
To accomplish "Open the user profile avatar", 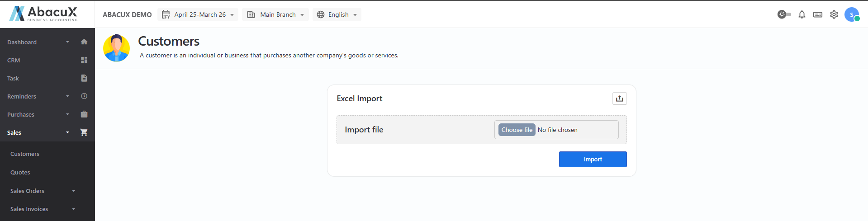I will tap(852, 14).
